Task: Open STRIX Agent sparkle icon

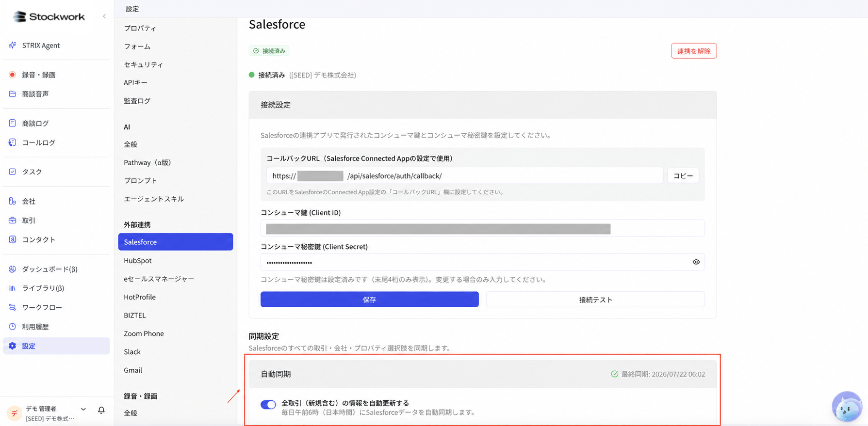Action: 13,45
